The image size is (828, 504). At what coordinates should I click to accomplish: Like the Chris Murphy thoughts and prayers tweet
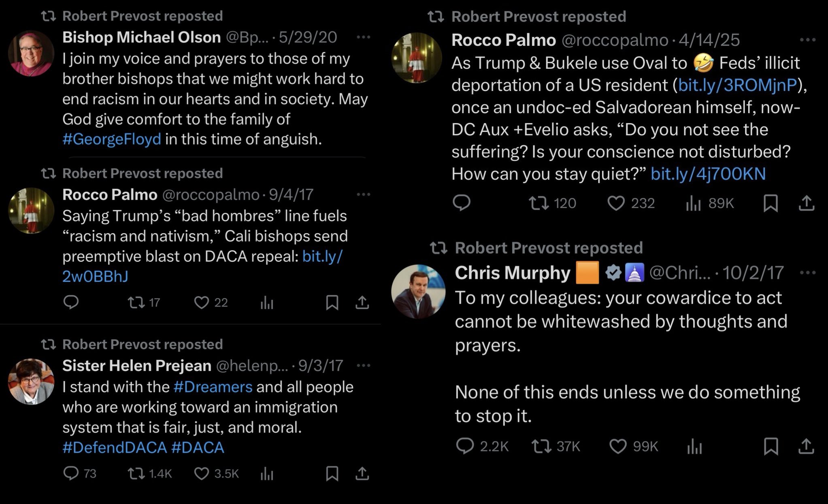[617, 446]
